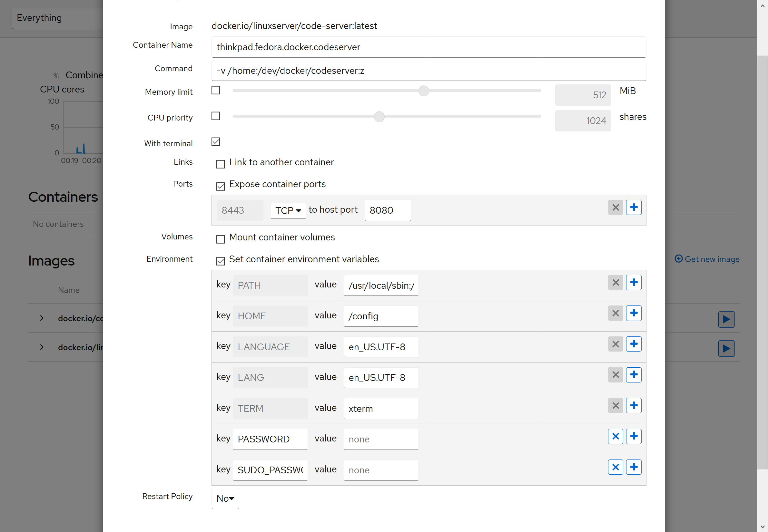Remove the PASSWORD environment variable row
768x532 pixels.
pos(615,436)
